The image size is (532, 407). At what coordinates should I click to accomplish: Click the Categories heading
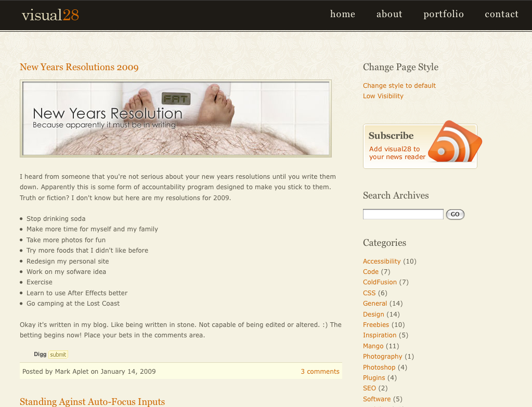click(x=384, y=243)
